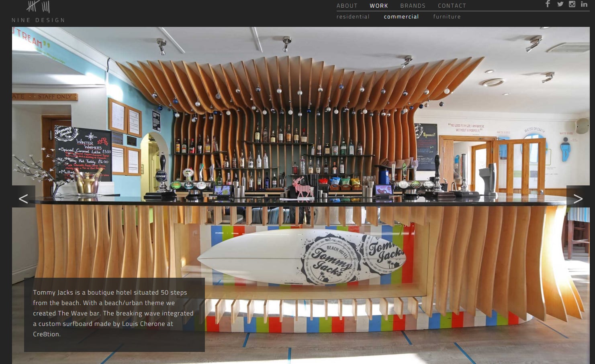Open the Nine Design Twitter profile

pyautogui.click(x=560, y=4)
